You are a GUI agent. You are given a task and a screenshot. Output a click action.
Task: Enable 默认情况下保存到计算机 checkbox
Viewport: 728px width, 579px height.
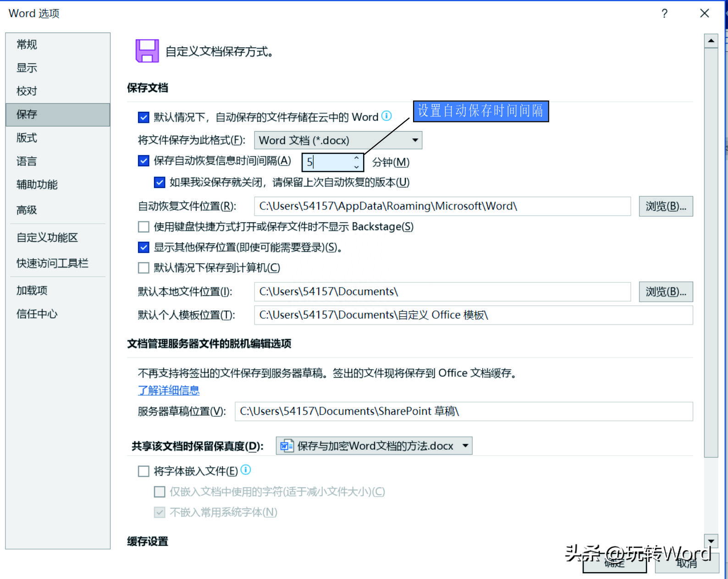[143, 268]
